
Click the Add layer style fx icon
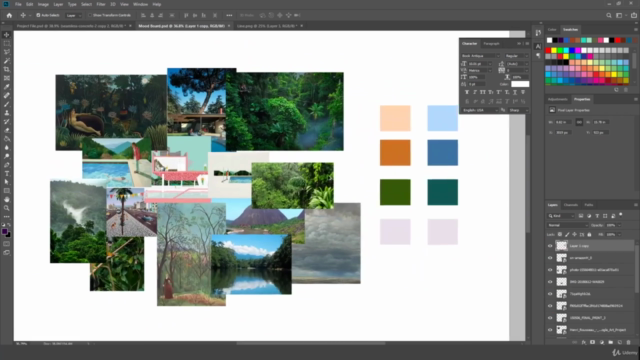[x=584, y=342]
